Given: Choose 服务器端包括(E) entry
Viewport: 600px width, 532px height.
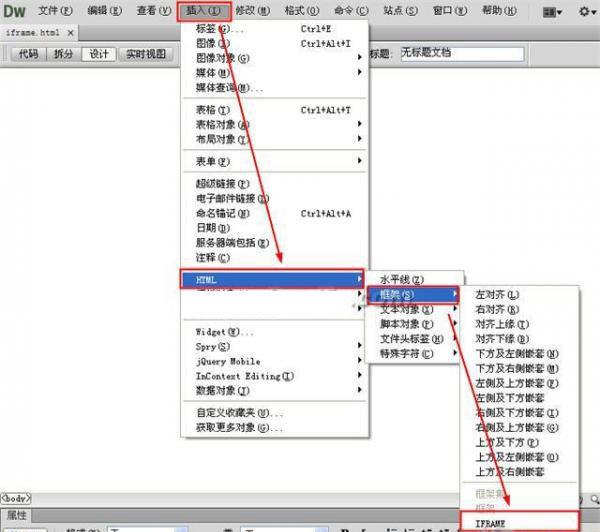Looking at the screenshot, I should 275,243.
